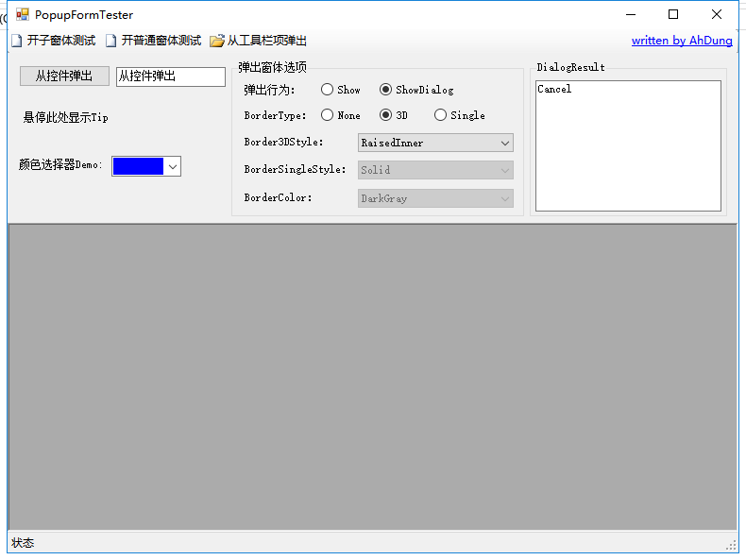The height and width of the screenshot is (560, 746).
Task: Select the ShowDialog radio option
Action: (386, 90)
